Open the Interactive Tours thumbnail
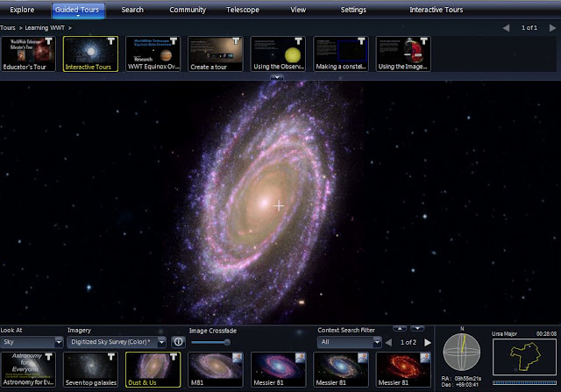This screenshot has width=561, height=392. click(90, 53)
